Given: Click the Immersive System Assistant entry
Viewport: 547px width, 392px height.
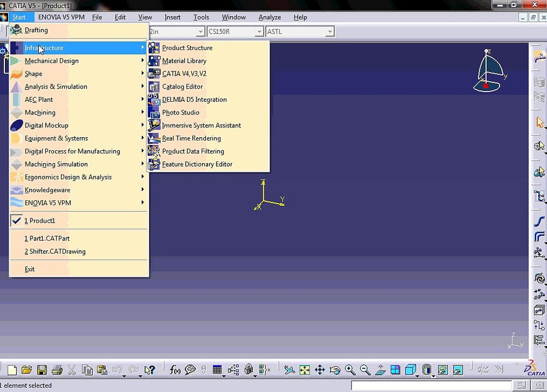Looking at the screenshot, I should [208, 125].
